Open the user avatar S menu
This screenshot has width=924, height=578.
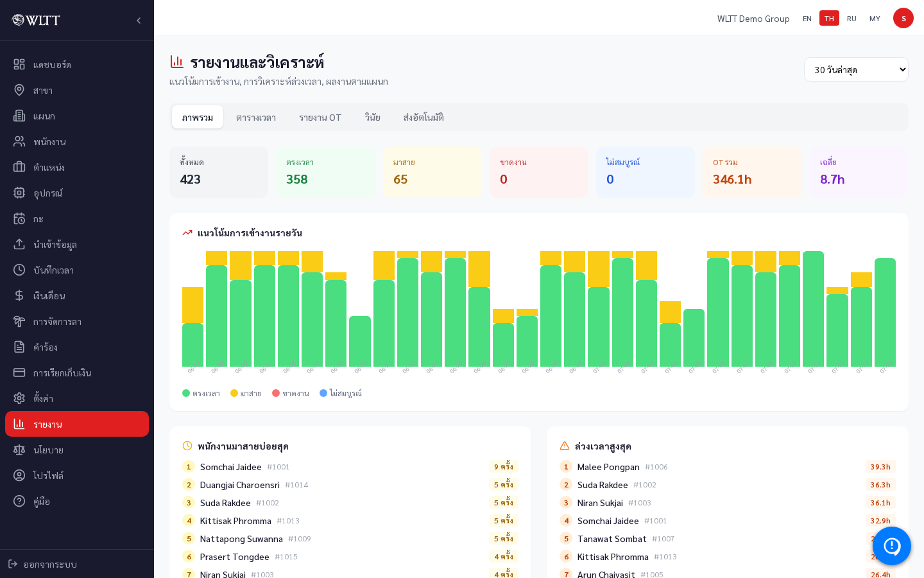[903, 18]
